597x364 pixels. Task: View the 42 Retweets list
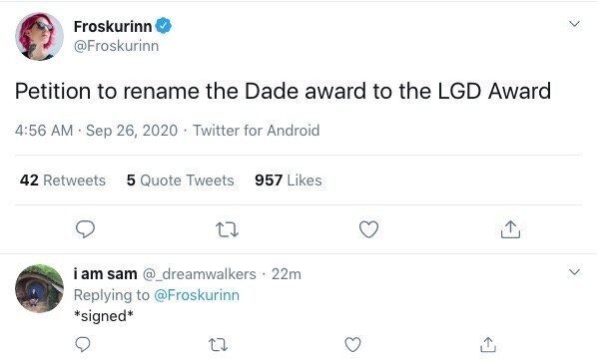click(x=63, y=181)
